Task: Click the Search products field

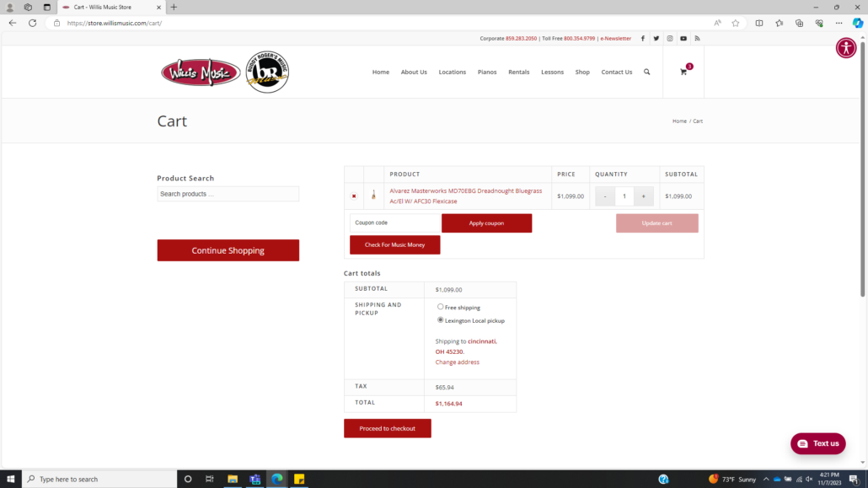Action: [228, 194]
